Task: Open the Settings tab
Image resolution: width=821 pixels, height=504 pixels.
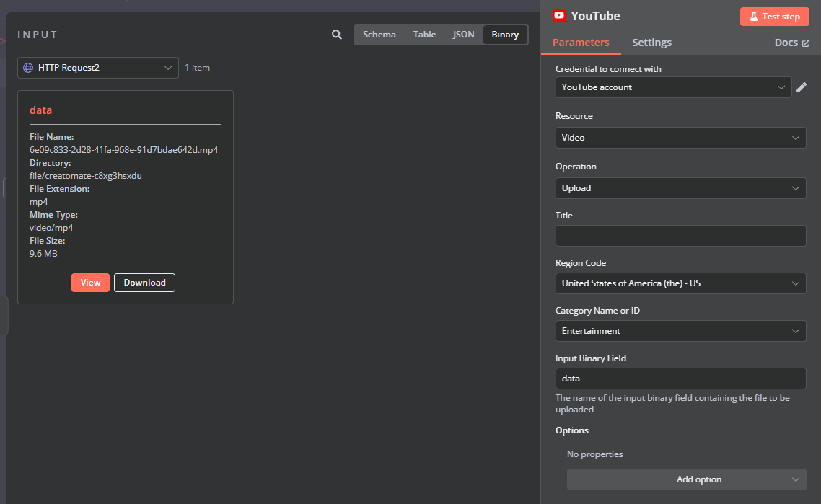Action: (x=652, y=43)
